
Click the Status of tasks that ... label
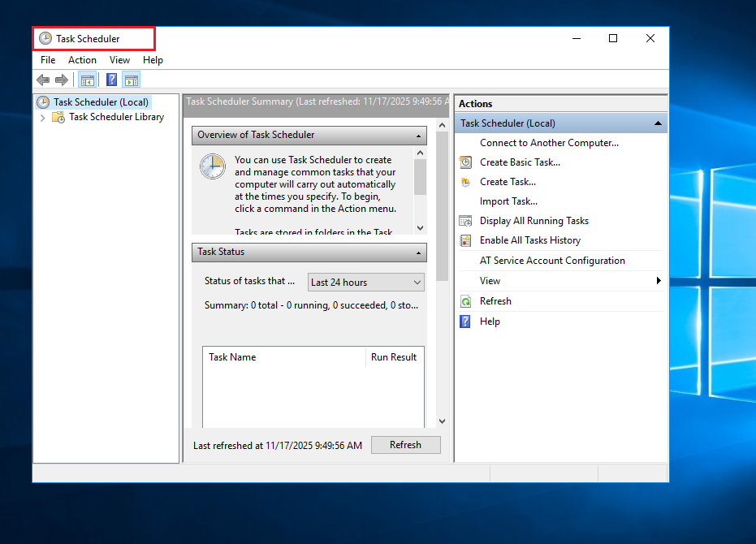[249, 281]
